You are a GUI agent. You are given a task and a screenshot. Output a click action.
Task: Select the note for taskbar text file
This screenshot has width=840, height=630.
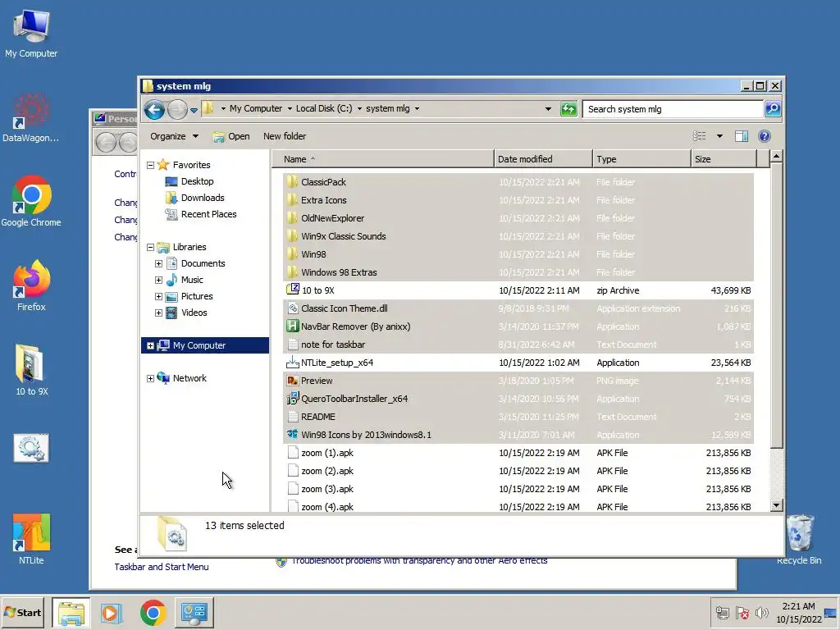[x=518, y=345]
